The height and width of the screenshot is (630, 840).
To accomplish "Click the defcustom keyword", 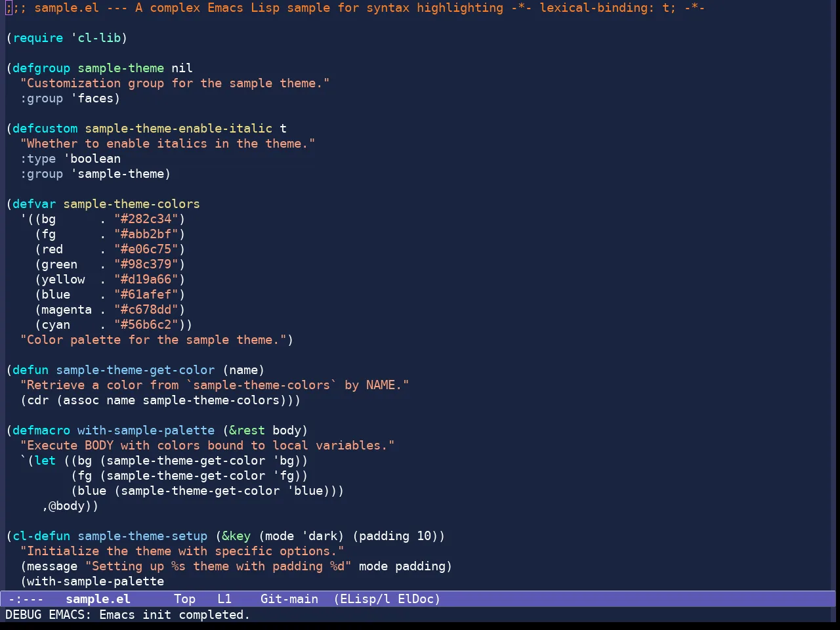I will pyautogui.click(x=45, y=129).
